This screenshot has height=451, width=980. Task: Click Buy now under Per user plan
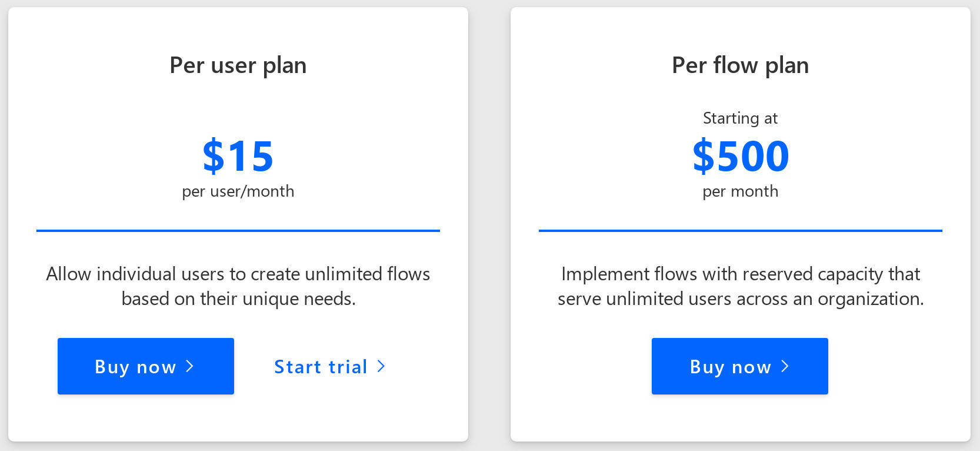(146, 366)
